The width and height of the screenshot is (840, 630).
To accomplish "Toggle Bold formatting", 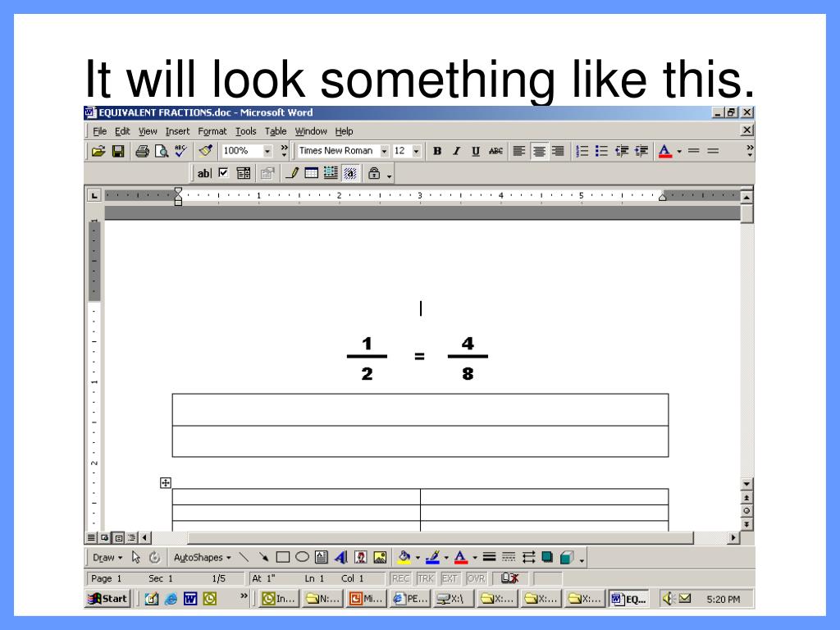I will coord(437,151).
